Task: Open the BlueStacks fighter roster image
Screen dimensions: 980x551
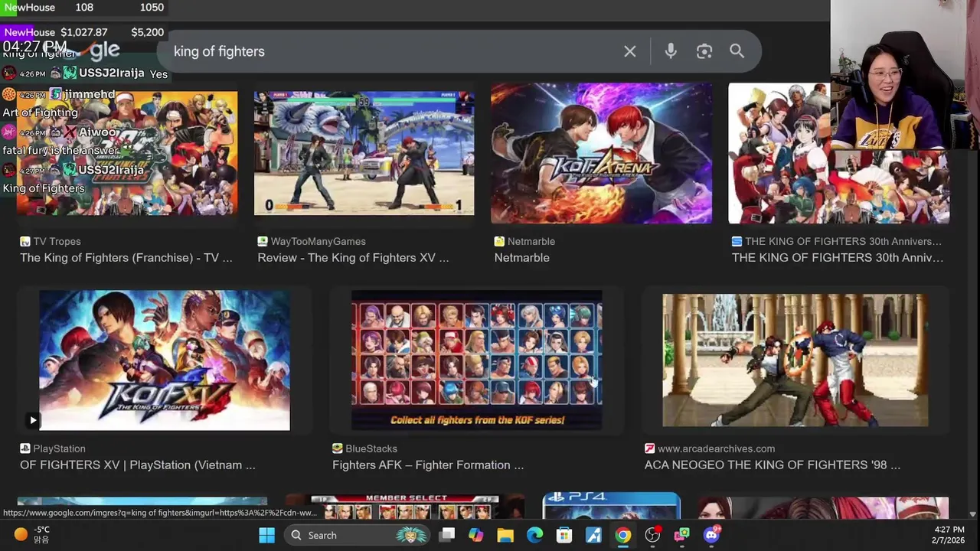Action: 476,360
